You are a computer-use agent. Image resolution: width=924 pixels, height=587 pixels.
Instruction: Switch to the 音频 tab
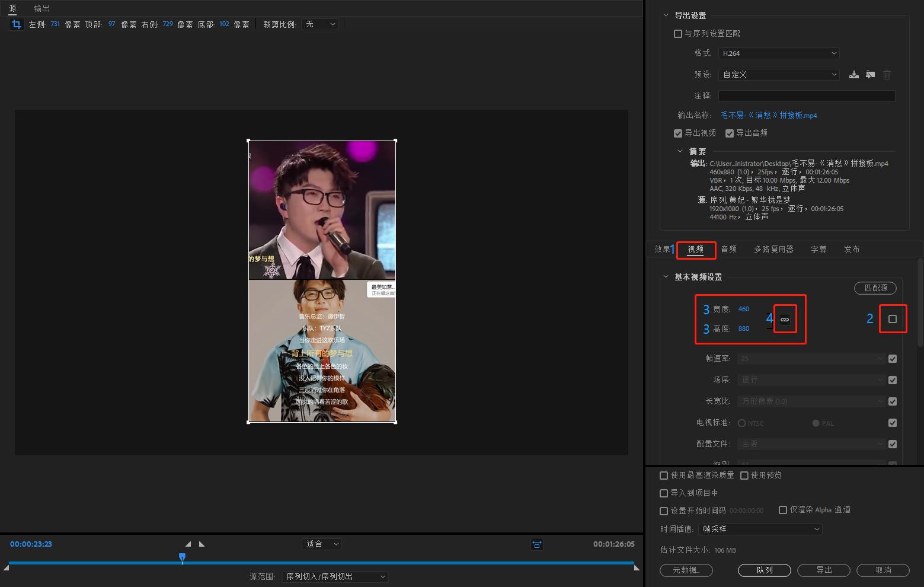[728, 249]
